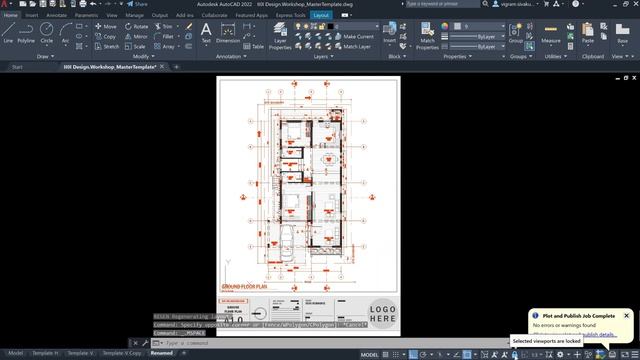Choose the Mirror tool

click(x=136, y=36)
